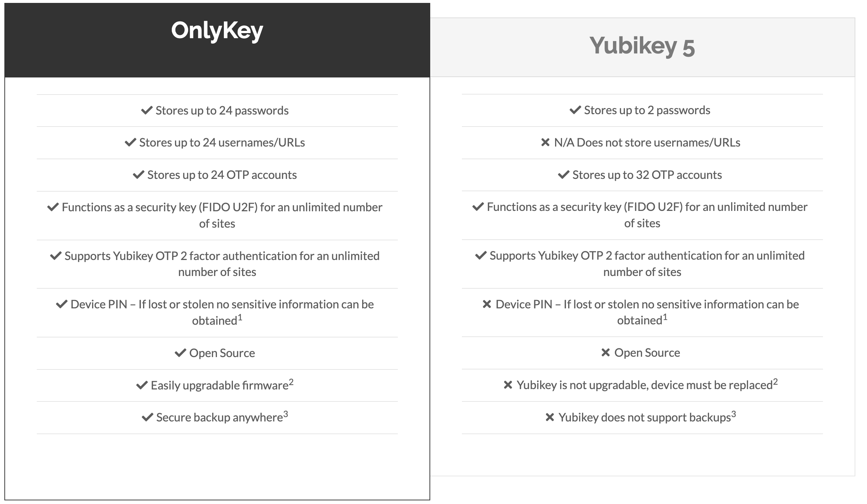
Task: Click the X icon beside "Yubikey is not upgradable"
Action: (x=508, y=385)
